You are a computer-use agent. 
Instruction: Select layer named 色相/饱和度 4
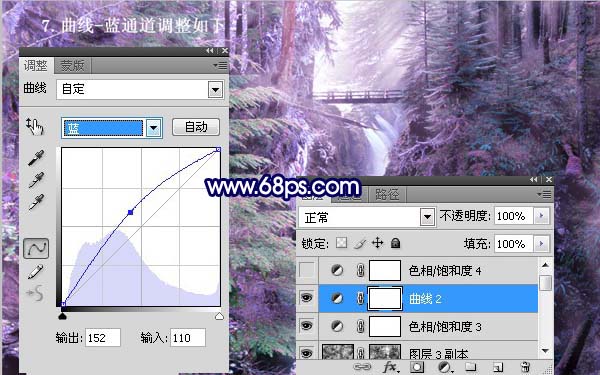(445, 271)
